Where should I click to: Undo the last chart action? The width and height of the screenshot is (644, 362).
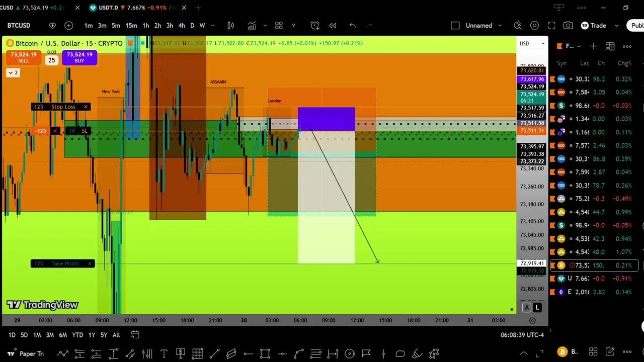[352, 26]
